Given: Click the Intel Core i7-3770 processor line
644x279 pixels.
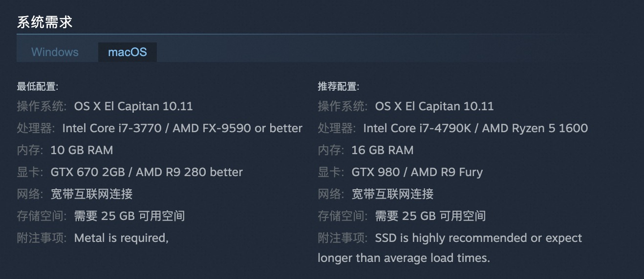Looking at the screenshot, I should (182, 128).
